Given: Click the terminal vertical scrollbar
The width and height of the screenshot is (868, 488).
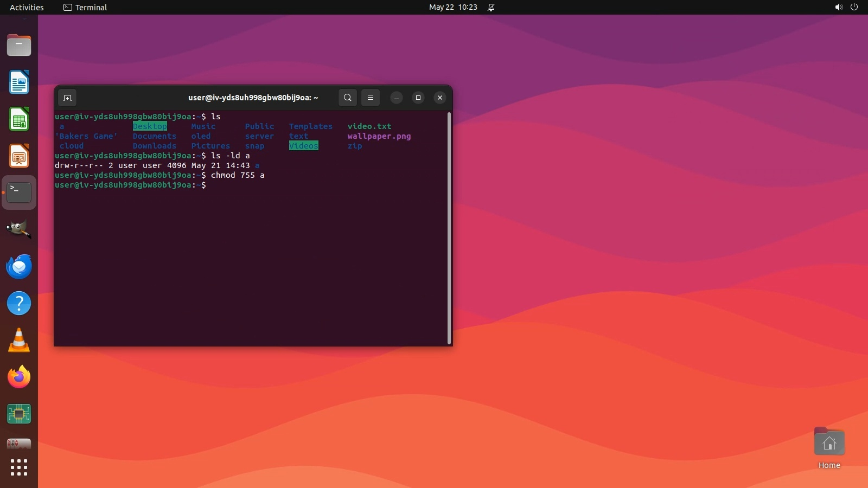Looking at the screenshot, I should [x=449, y=228].
